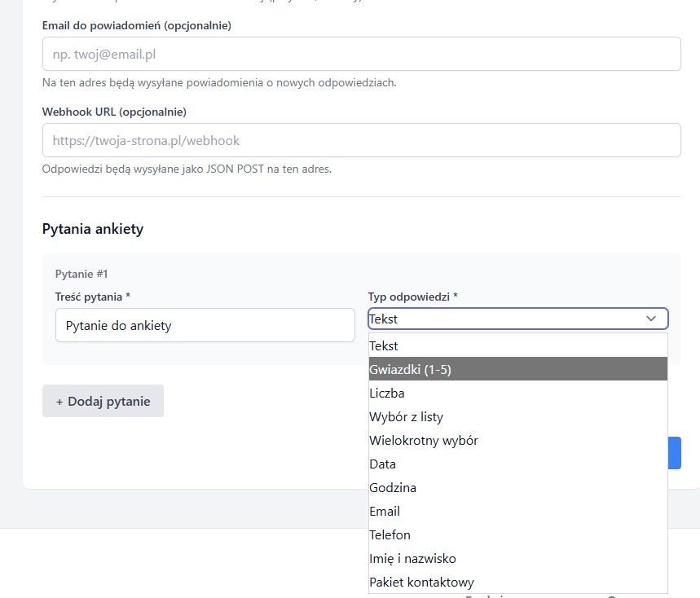Select Wybór z listy option
This screenshot has height=598, width=700.
click(x=517, y=417)
